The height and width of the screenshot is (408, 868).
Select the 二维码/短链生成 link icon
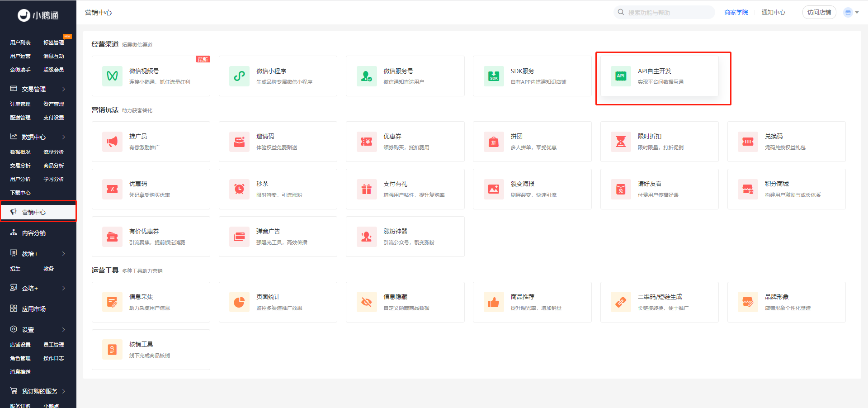point(621,302)
